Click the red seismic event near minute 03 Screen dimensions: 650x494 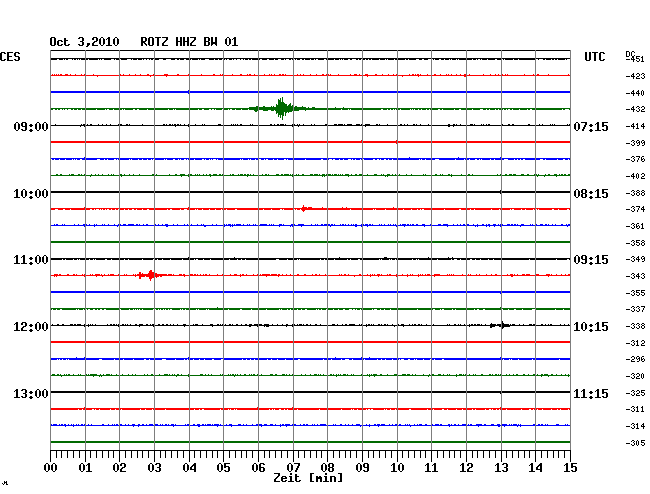(x=151, y=275)
